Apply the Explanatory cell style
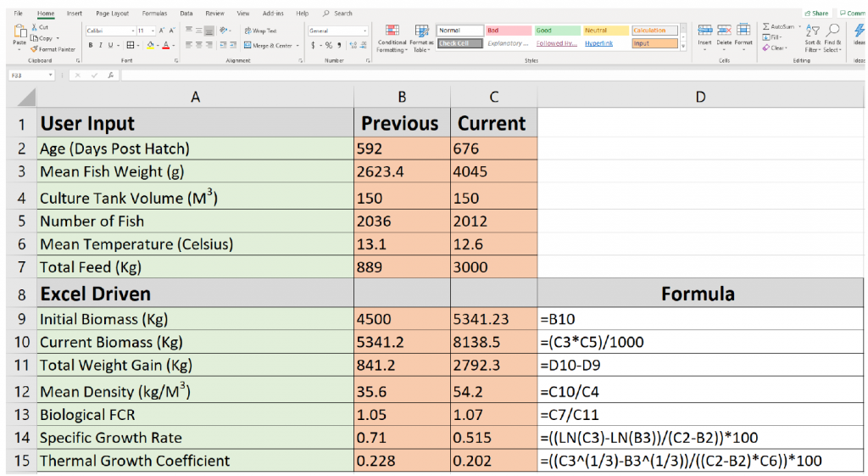This screenshot has height=476, width=868. click(509, 43)
